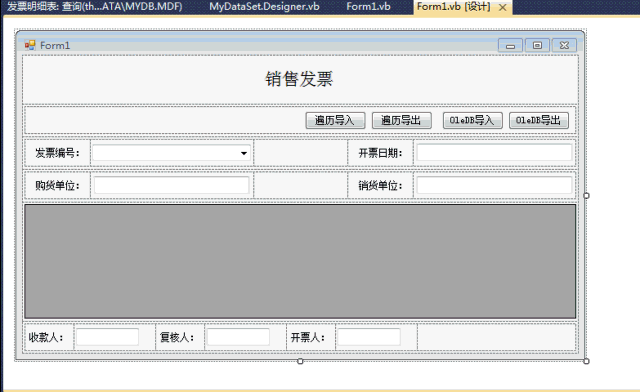Click the Form1 close button
This screenshot has height=392, width=640.
coord(564,45)
